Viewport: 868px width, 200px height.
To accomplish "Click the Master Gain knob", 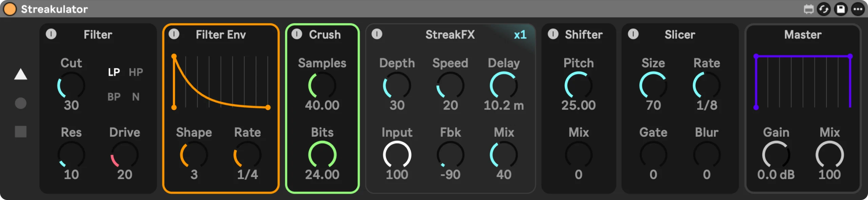I will coord(776,154).
